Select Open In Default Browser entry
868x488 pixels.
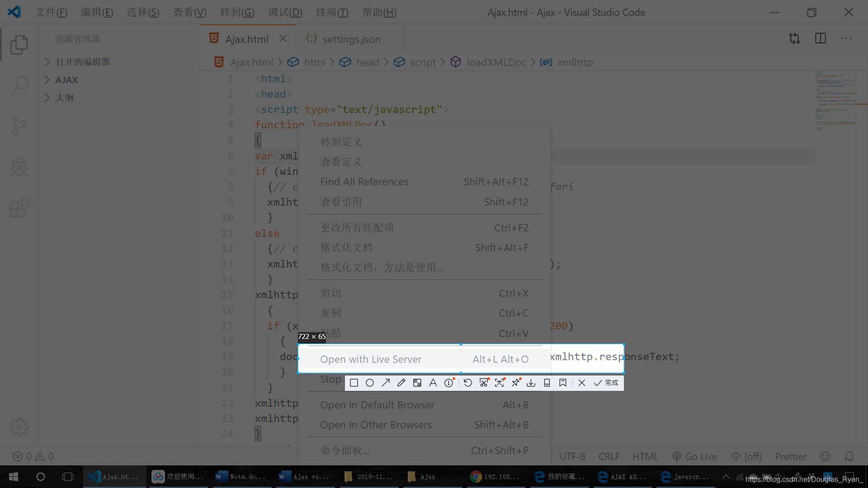coord(377,405)
